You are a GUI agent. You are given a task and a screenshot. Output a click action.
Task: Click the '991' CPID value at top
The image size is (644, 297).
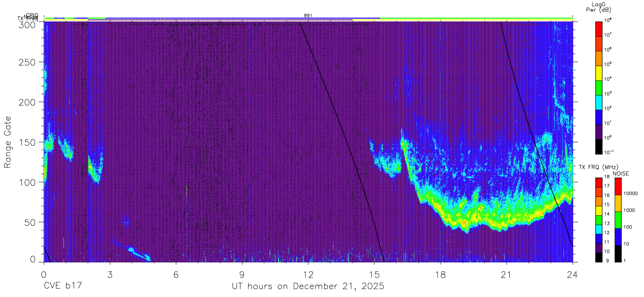(308, 16)
